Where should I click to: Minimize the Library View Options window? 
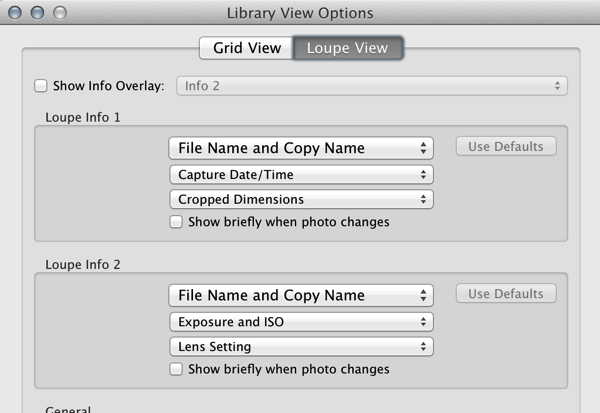(x=38, y=13)
